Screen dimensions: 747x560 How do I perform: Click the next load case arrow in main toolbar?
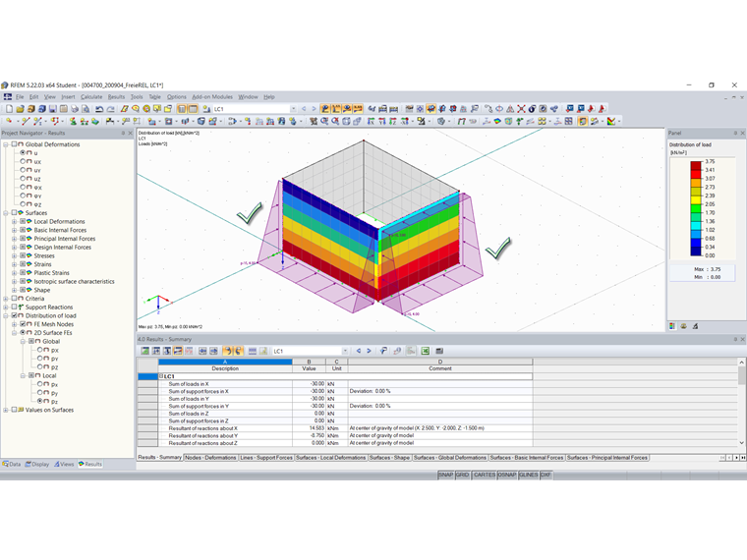(x=314, y=109)
